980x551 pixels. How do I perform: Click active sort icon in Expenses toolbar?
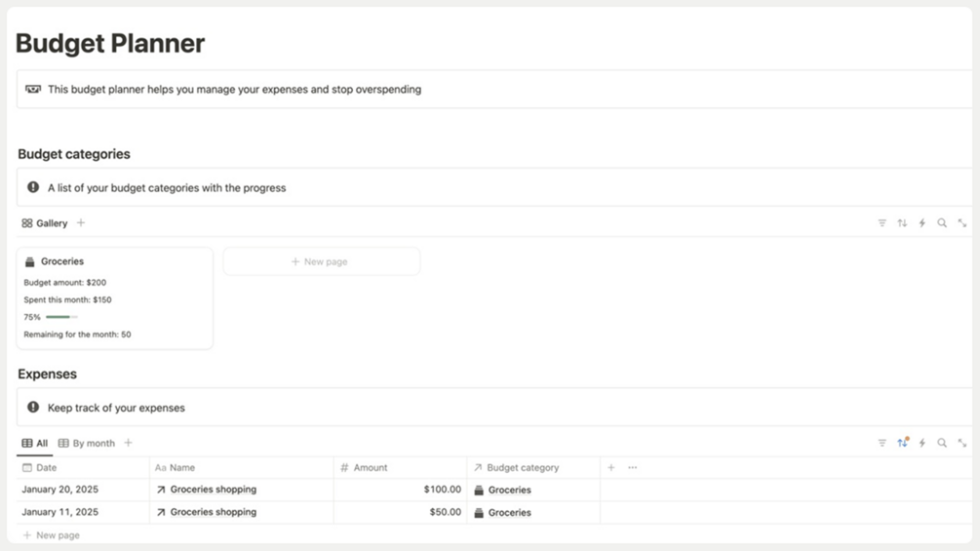point(903,443)
